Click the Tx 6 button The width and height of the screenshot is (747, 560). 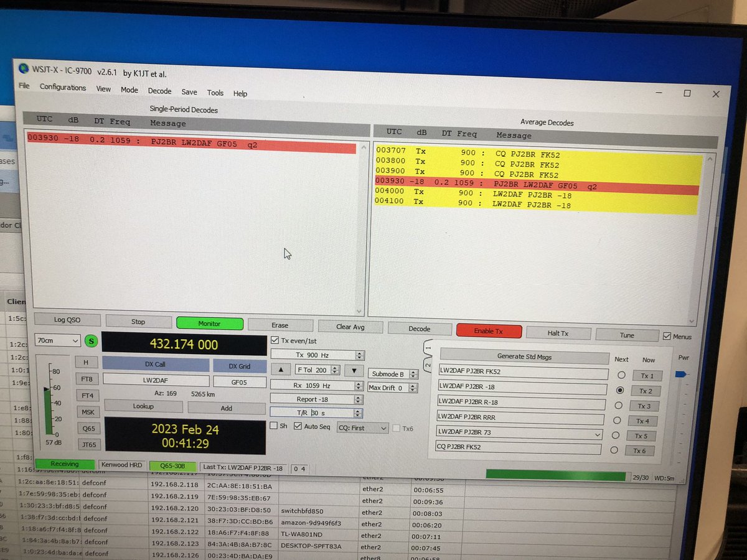pos(640,450)
